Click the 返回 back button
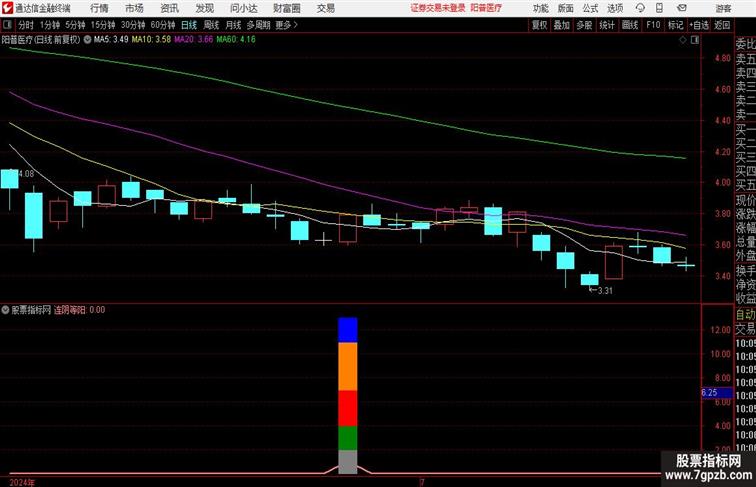This screenshot has width=756, height=487. point(722,25)
